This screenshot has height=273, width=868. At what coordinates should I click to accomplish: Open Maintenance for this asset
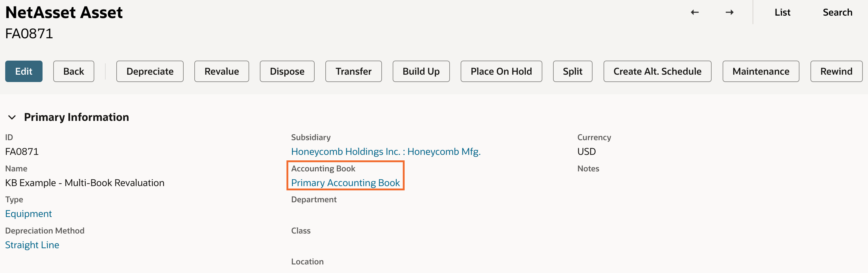coord(761,71)
